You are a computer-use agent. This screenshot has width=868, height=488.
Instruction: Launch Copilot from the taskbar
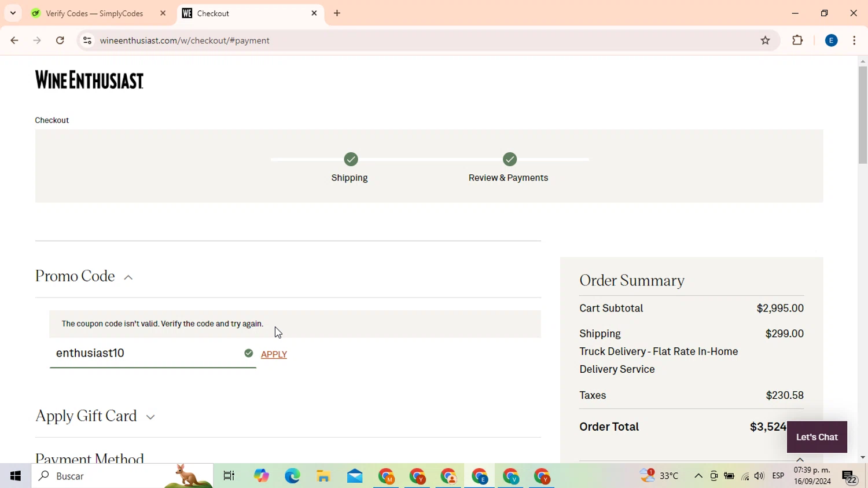[x=261, y=476]
